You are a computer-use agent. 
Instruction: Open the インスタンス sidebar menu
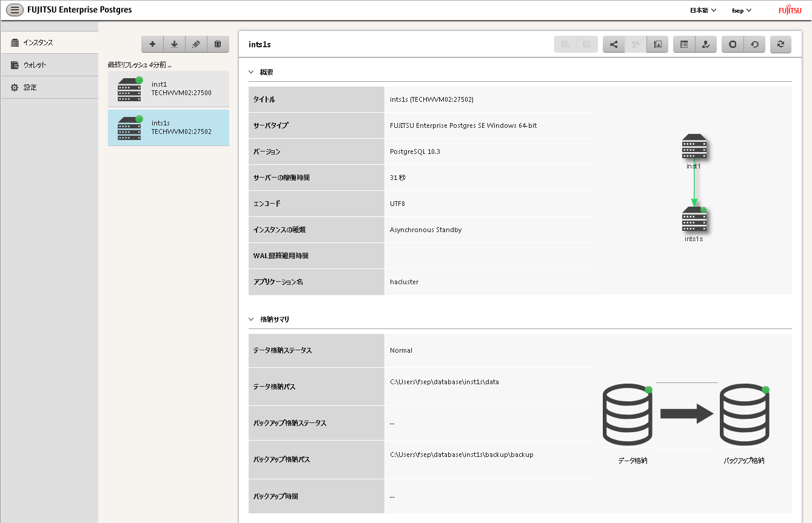coord(49,43)
